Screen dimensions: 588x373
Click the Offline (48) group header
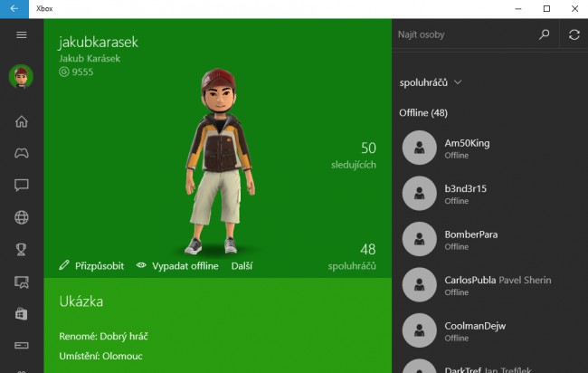pos(423,112)
